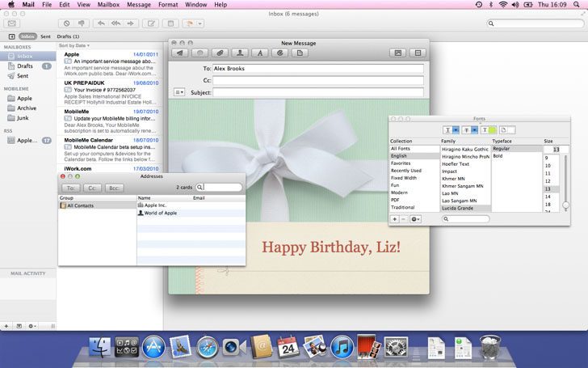588x368 pixels.
Task: Click the search field in Addresses window
Action: [219, 187]
